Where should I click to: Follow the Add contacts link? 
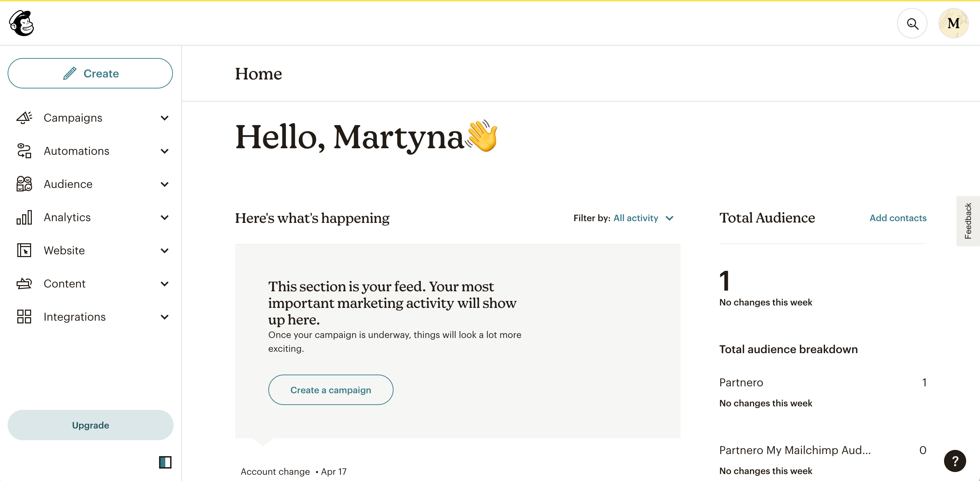898,218
